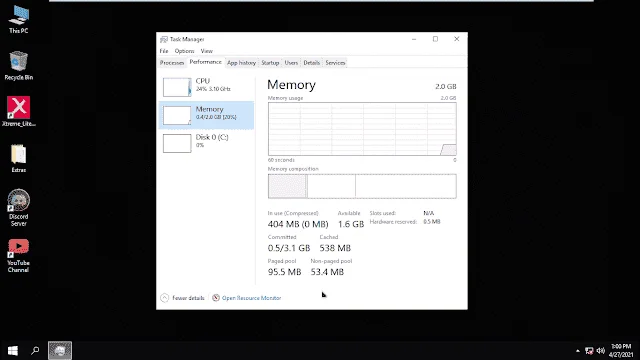Minimize the Task Manager window
This screenshot has width=640, height=360.
pos(414,39)
